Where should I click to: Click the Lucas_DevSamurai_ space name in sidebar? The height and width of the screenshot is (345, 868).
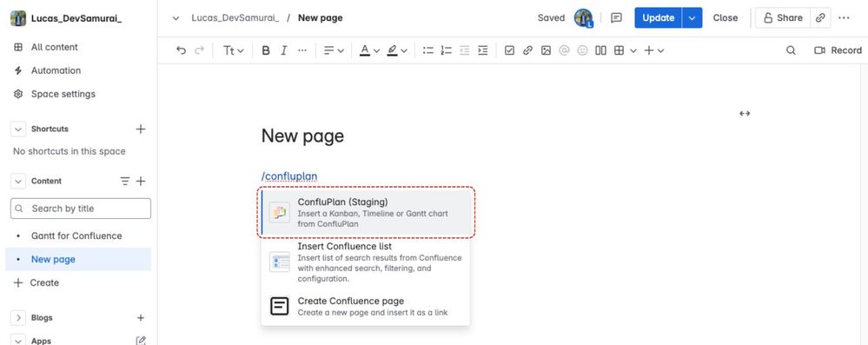76,18
